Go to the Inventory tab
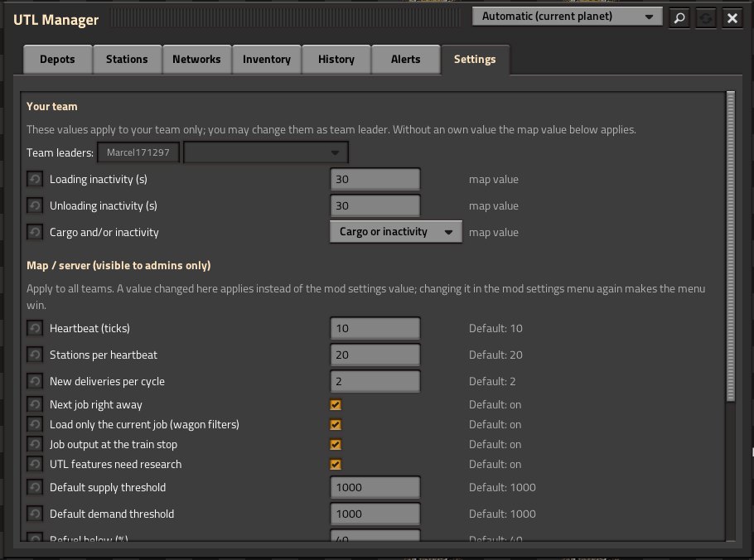The width and height of the screenshot is (754, 560). [x=267, y=59]
